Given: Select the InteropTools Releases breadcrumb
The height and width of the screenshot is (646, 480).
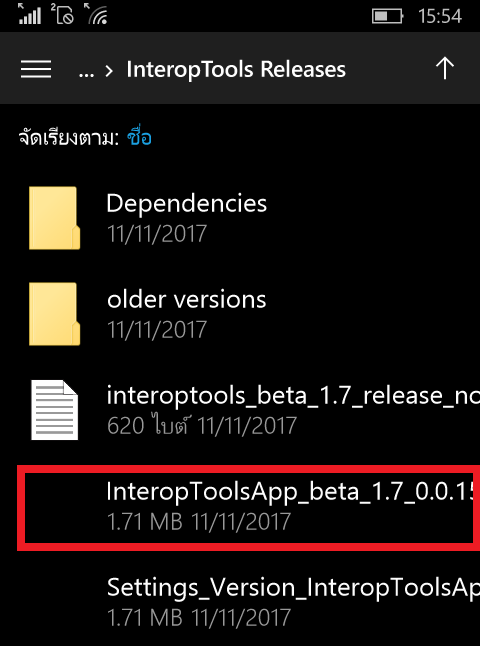Looking at the screenshot, I should tap(236, 69).
